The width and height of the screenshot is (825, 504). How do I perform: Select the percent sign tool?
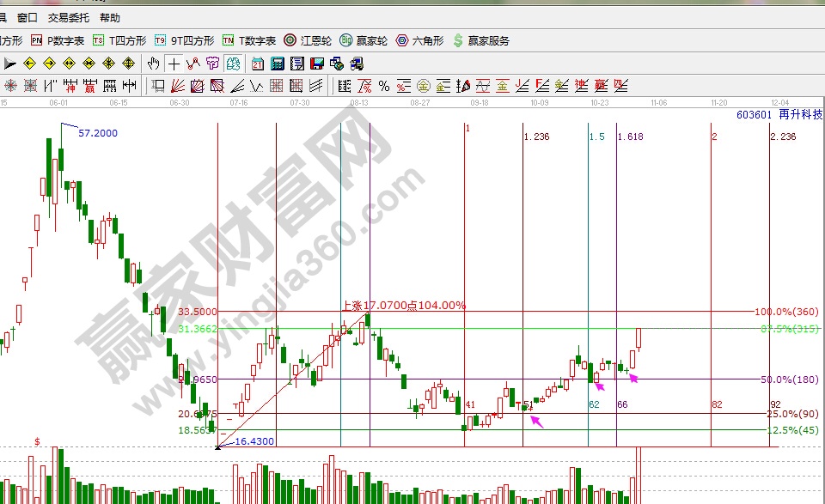click(x=383, y=86)
